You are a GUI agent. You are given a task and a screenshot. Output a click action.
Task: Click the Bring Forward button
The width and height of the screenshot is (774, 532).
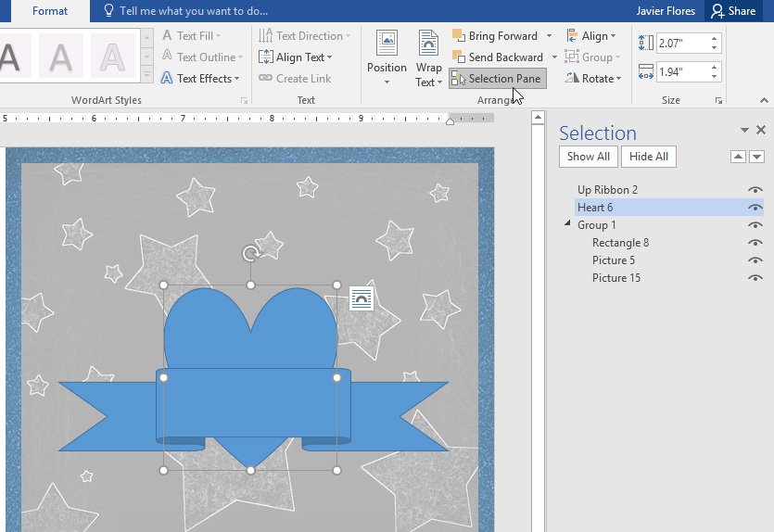point(494,36)
